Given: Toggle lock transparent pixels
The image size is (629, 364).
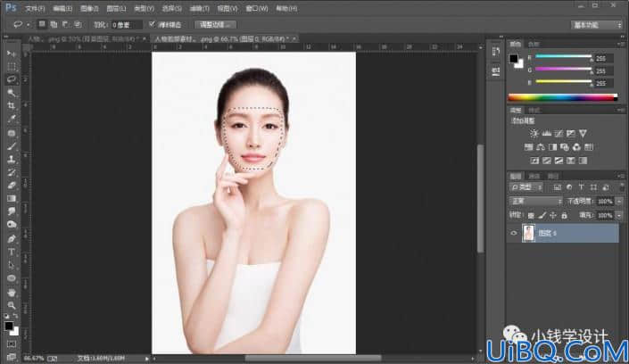Looking at the screenshot, I should [x=531, y=216].
